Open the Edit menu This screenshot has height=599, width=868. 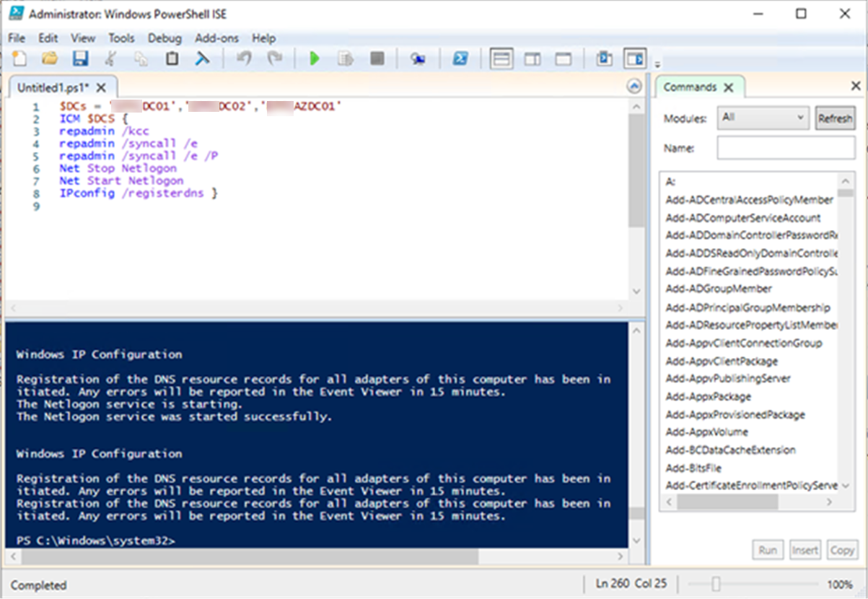tap(48, 38)
